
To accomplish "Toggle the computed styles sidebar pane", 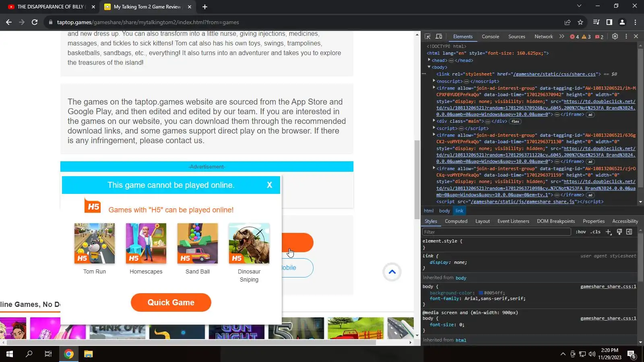I will click(629, 232).
